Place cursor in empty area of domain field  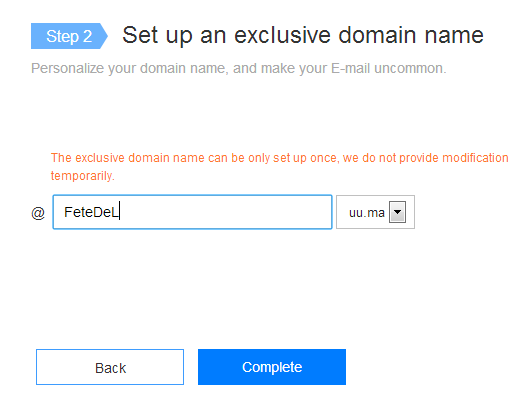227,212
